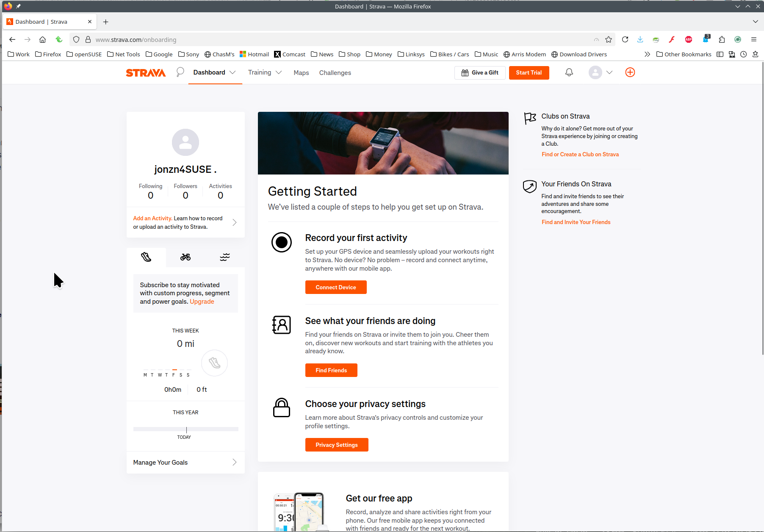Click the smartwatch banner image
Viewport: 764px width, 532px height.
pyautogui.click(x=383, y=143)
